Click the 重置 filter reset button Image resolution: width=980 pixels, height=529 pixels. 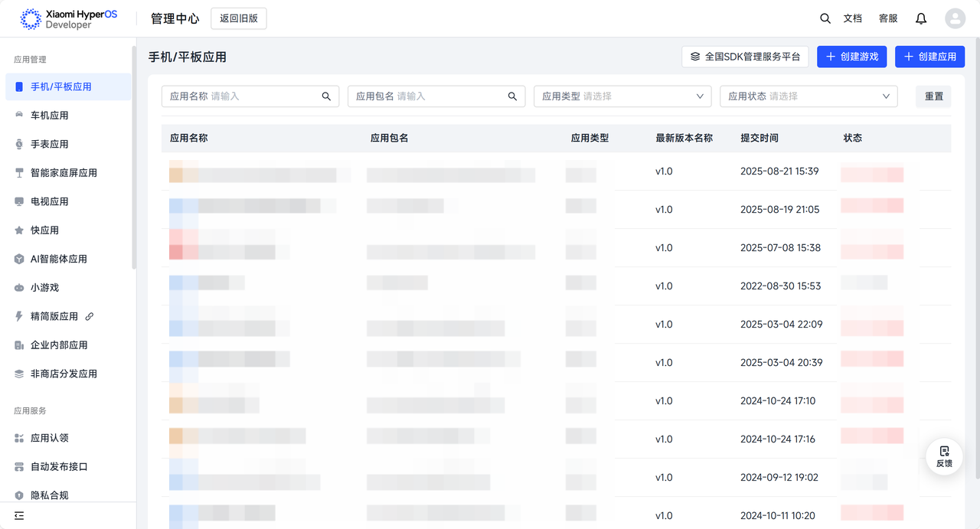click(933, 96)
